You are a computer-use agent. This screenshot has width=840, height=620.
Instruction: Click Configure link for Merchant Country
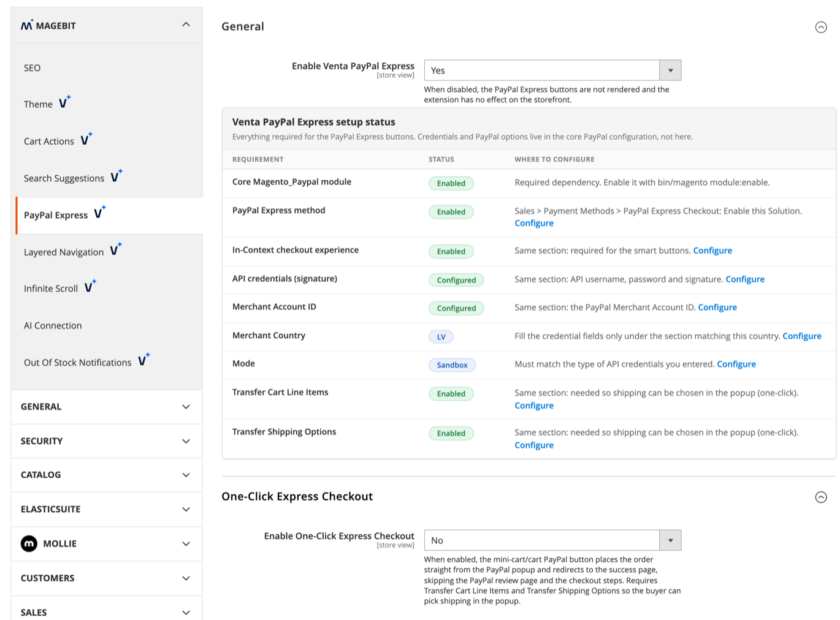(802, 336)
